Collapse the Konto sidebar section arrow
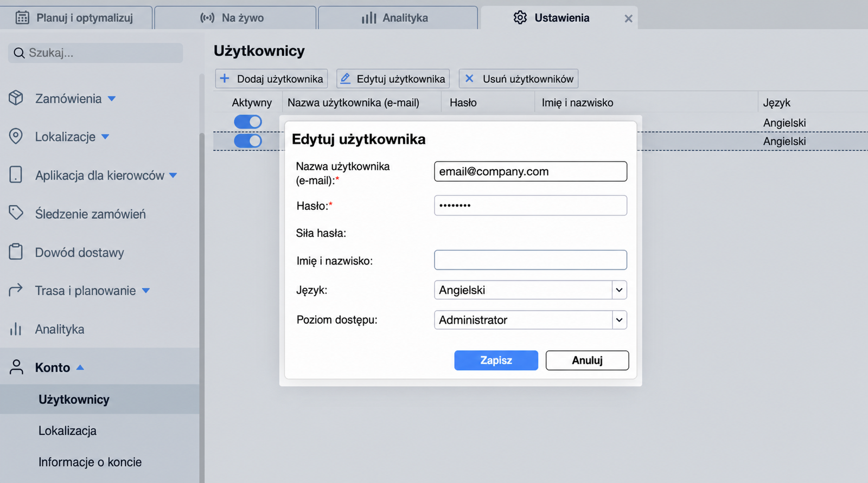 click(80, 367)
